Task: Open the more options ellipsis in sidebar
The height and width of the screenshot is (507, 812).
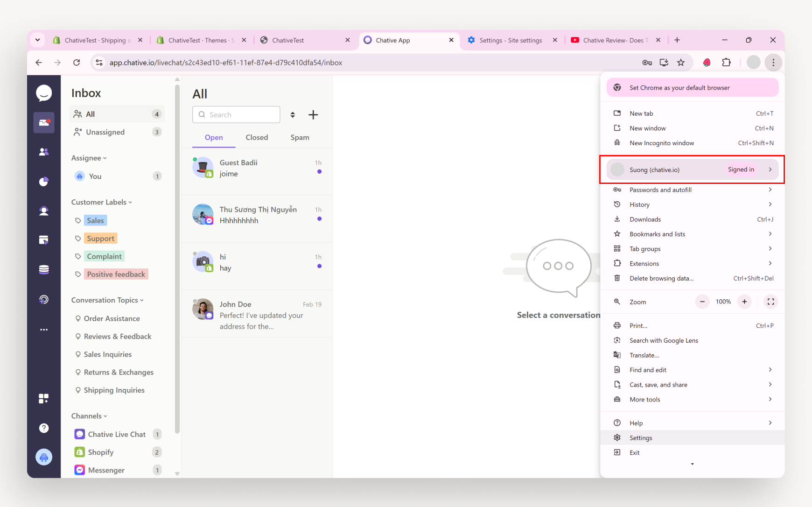Action: [44, 330]
